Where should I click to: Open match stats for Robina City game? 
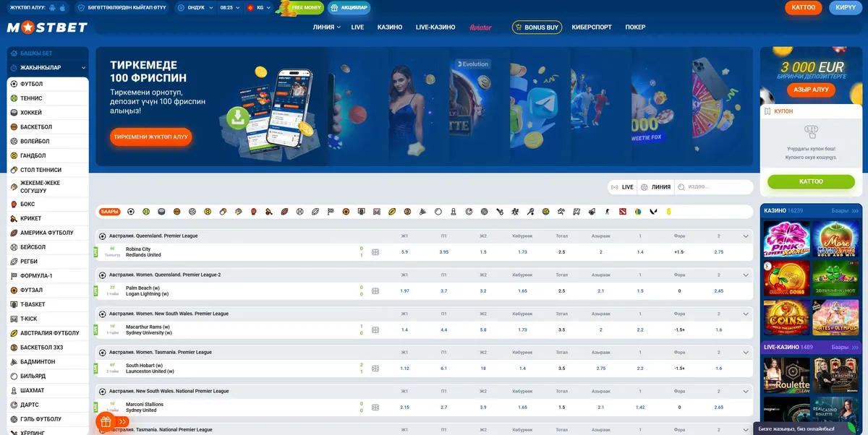[375, 252]
